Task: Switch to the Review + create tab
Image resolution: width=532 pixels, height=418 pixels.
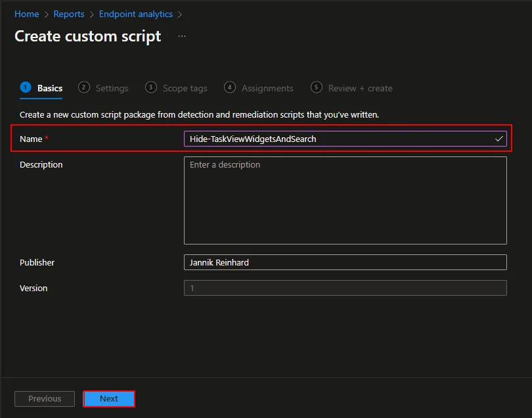Action: [351, 88]
